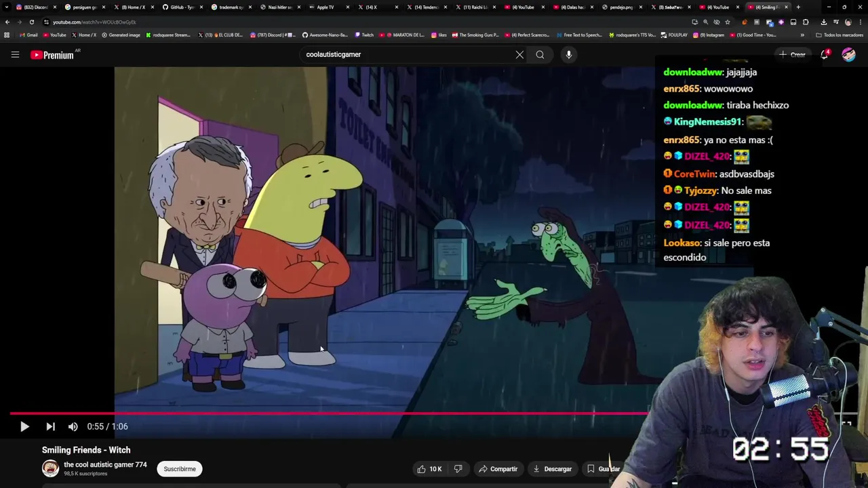Open channel link the cool autistic gamer 774

[x=105, y=465]
